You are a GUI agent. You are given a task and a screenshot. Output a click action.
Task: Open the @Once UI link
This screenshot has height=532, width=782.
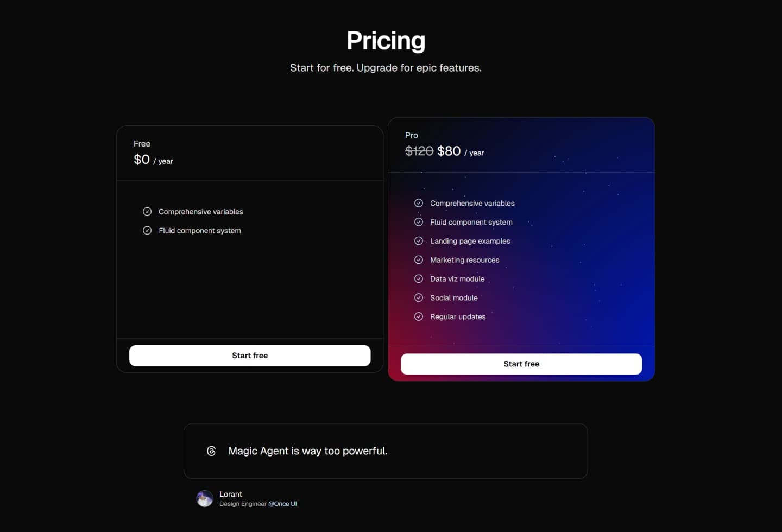(x=282, y=504)
